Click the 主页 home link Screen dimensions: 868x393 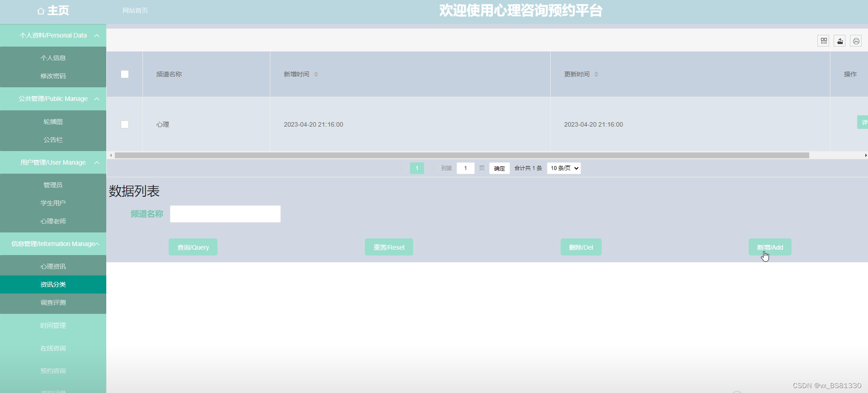click(58, 11)
